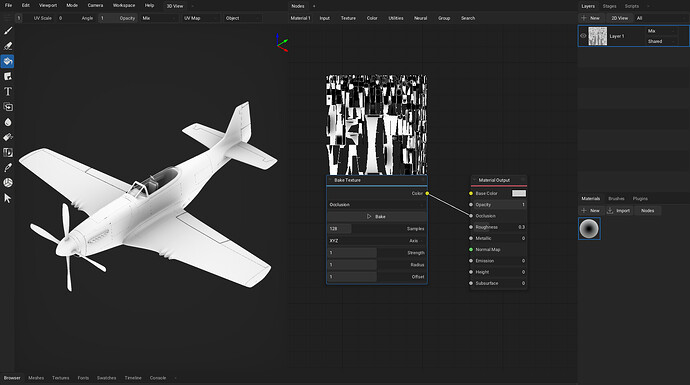
Task: Open the brush blend Mix dropdown
Action: [x=158, y=18]
